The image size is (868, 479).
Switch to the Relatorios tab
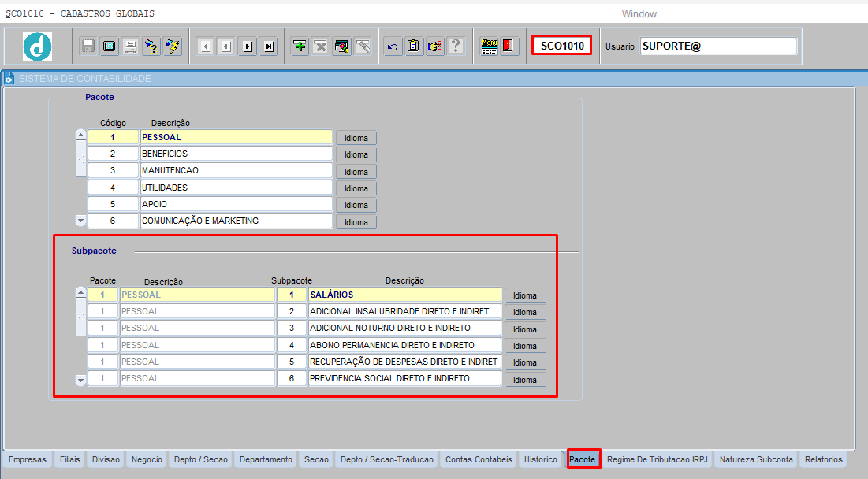coord(824,459)
